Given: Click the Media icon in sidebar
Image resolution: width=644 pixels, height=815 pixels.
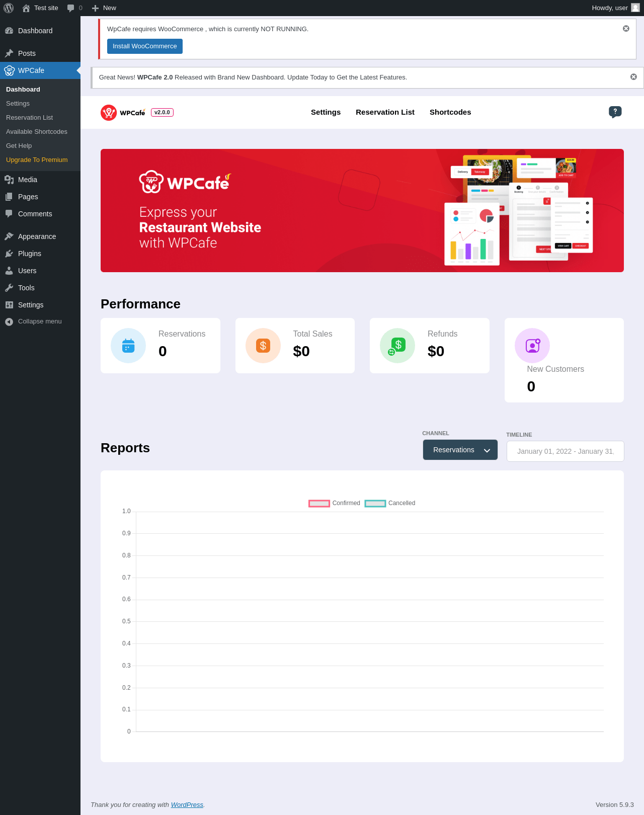Looking at the screenshot, I should [x=9, y=180].
